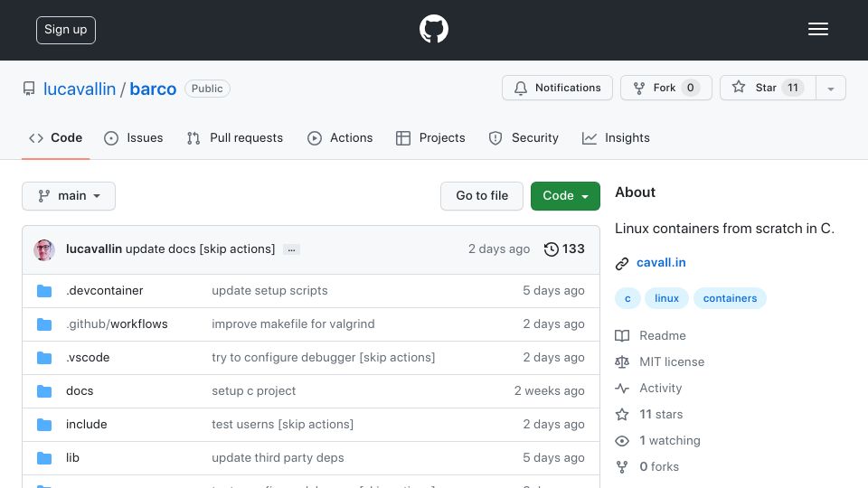This screenshot has height=488, width=868.
Task: Open 'improve makefile for valgrind' commit message
Action: [293, 324]
